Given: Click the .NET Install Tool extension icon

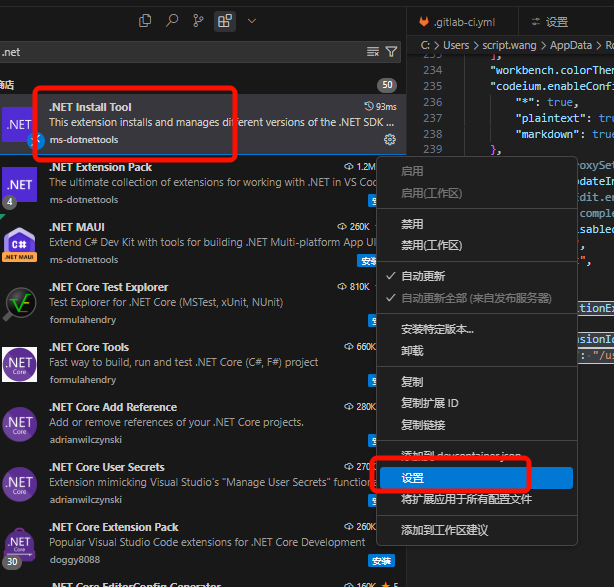Looking at the screenshot, I should [x=18, y=125].
